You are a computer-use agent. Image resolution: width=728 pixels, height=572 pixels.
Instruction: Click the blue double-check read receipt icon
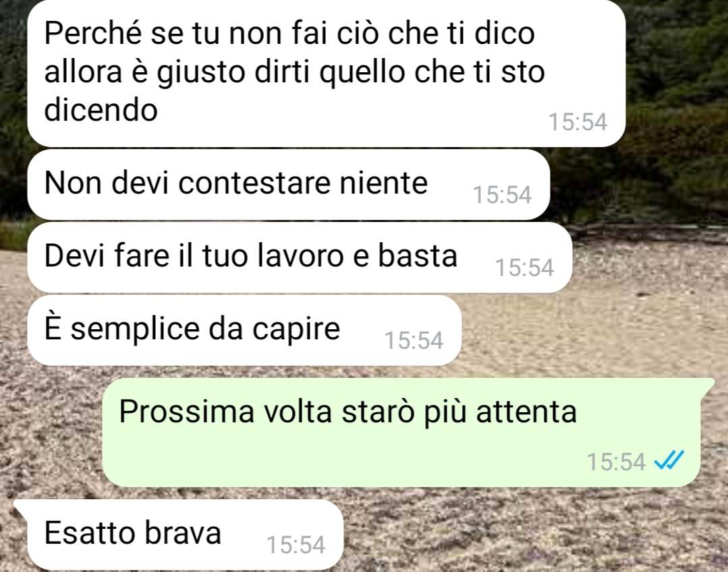669,461
